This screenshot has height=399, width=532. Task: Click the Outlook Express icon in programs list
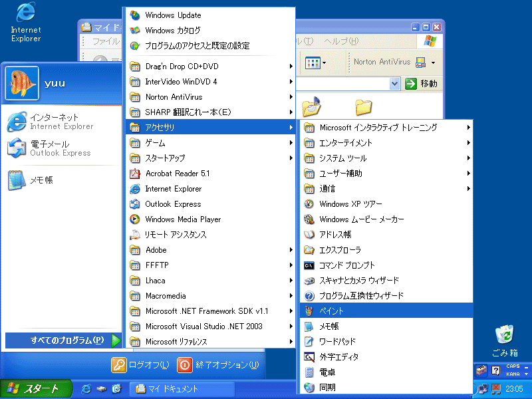pos(135,204)
